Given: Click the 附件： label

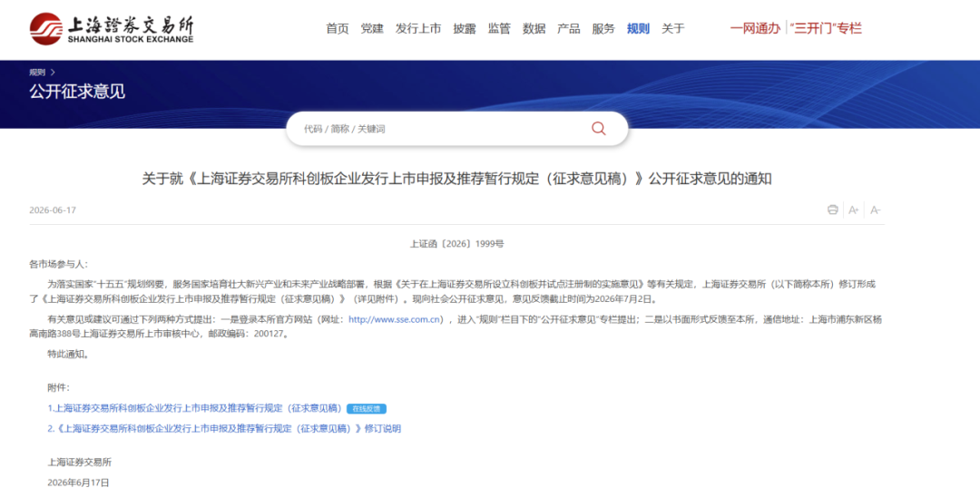Looking at the screenshot, I should [x=59, y=388].
